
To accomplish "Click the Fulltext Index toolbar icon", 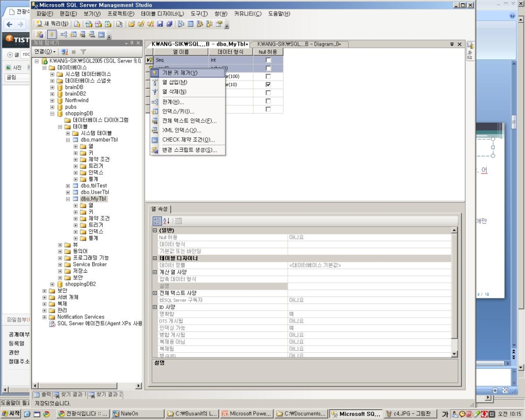I will coord(83,34).
